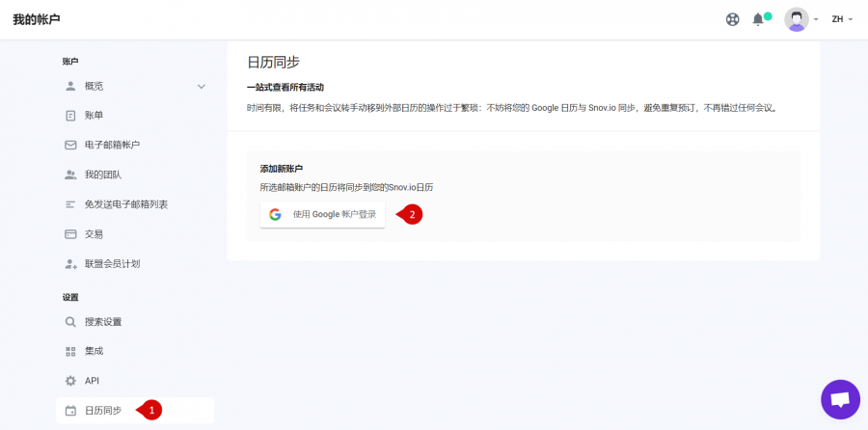Click the 联盟会员计划 add-person icon
The height and width of the screenshot is (430, 868).
tap(70, 264)
